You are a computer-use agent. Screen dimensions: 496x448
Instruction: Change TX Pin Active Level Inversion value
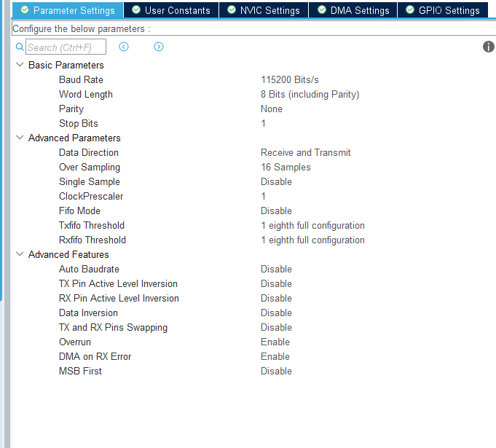tap(276, 283)
